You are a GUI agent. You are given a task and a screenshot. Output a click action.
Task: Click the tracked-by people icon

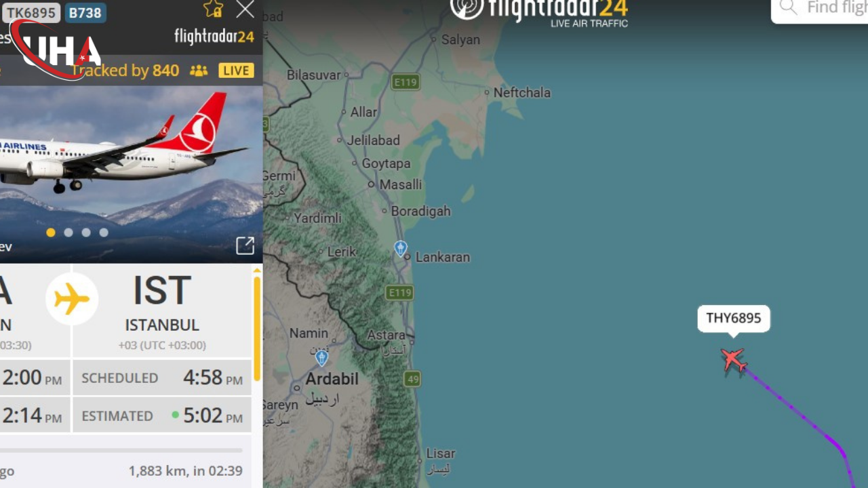point(199,70)
